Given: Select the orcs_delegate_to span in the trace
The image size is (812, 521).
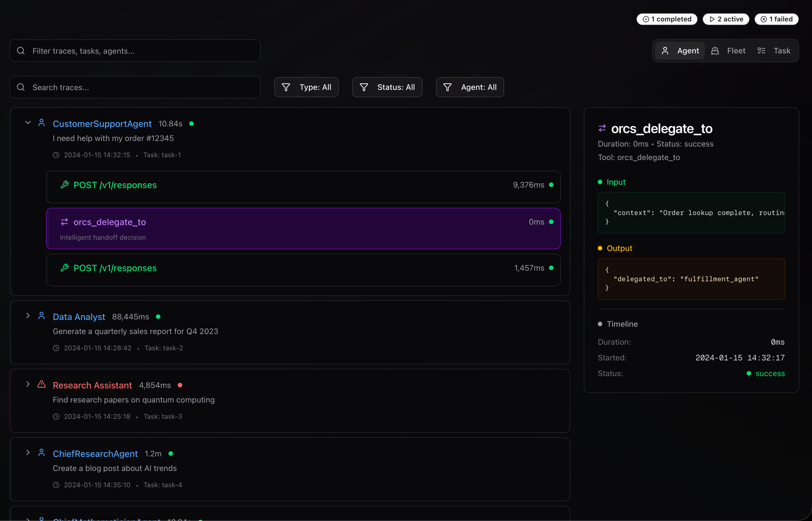Looking at the screenshot, I should [x=303, y=229].
